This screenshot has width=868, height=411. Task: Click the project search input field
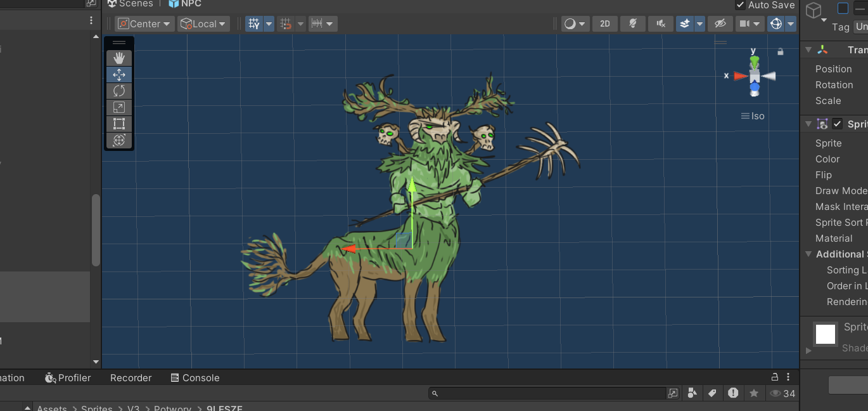click(548, 393)
